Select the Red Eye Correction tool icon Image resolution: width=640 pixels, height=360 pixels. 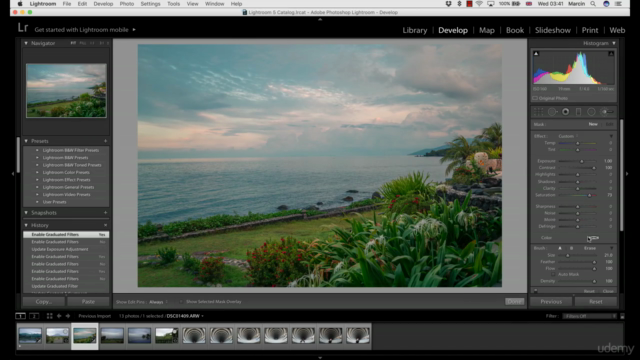(x=565, y=111)
